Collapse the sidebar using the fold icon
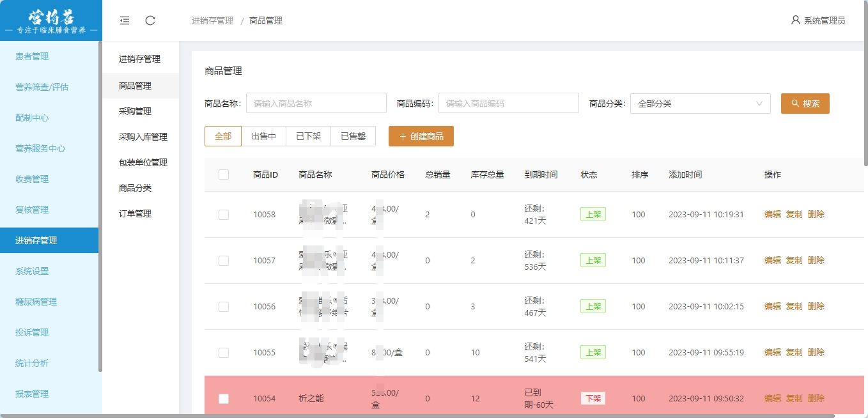The height and width of the screenshot is (418, 868). pos(125,20)
